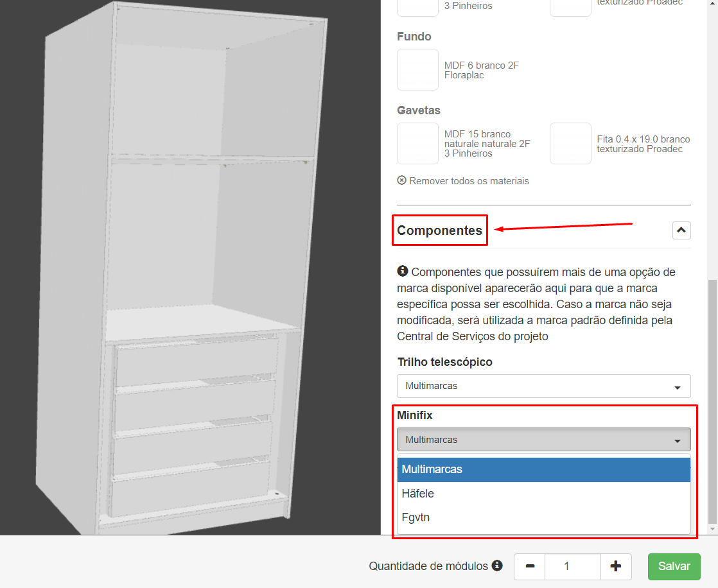The height and width of the screenshot is (588, 718).
Task: Click the Fundo section heading
Action: point(414,37)
